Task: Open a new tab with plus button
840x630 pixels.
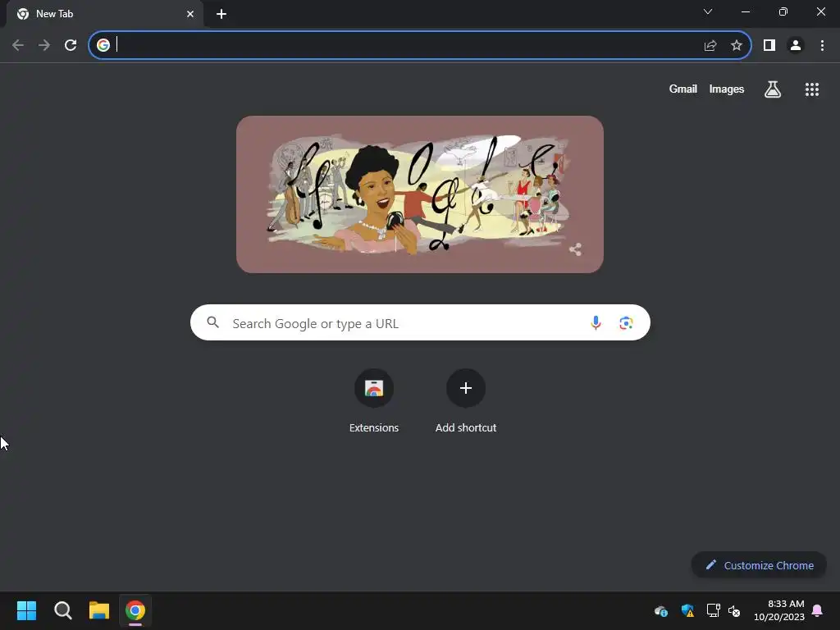Action: tap(221, 14)
